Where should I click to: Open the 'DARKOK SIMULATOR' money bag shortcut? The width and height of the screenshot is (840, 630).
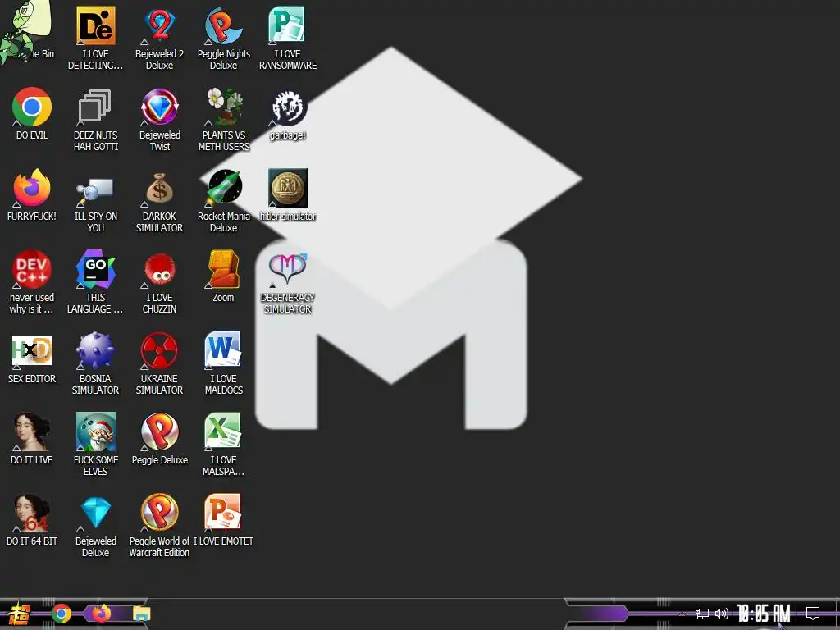(160, 201)
